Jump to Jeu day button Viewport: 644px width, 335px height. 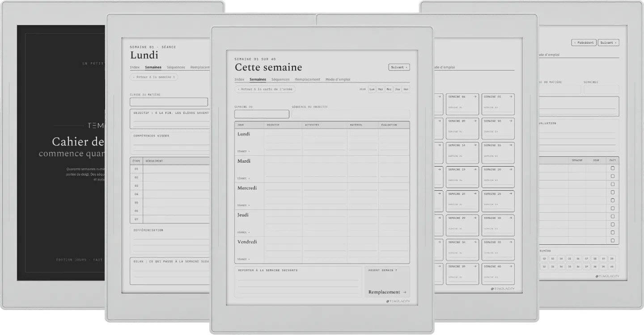398,89
